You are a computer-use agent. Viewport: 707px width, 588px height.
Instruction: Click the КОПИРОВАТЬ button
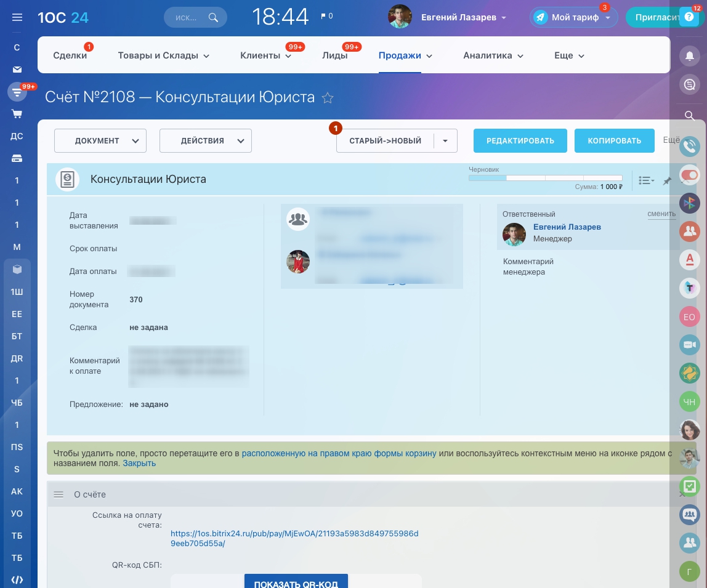pyautogui.click(x=615, y=140)
